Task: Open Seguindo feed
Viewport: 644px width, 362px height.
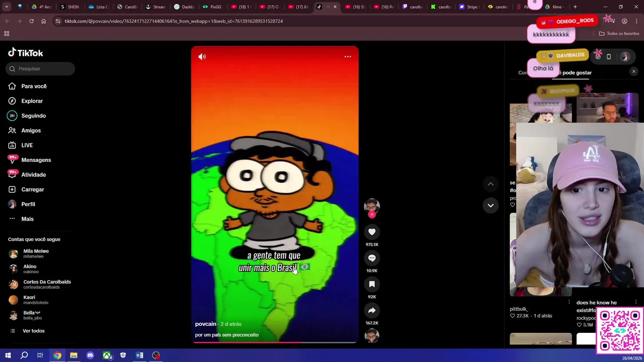Action: 34,116
